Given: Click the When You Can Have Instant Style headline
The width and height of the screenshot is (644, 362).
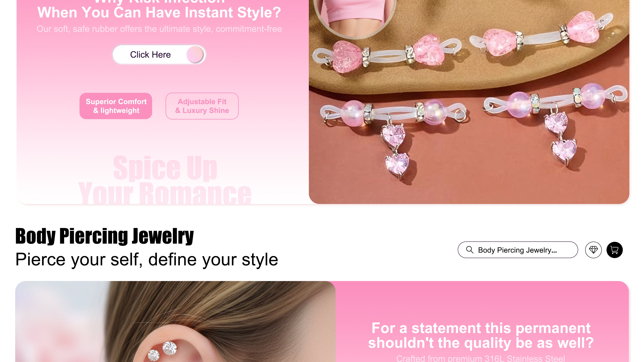Looking at the screenshot, I should 159,13.
